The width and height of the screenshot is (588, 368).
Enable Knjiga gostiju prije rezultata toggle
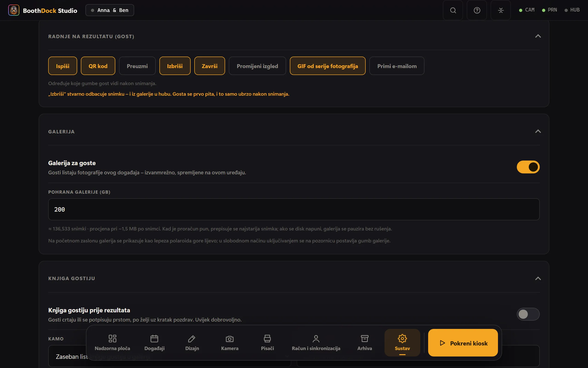pos(528,314)
